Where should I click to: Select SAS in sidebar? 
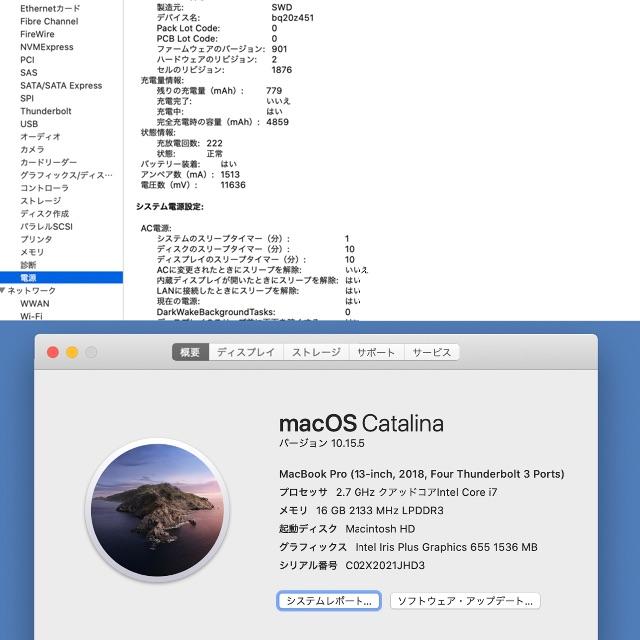coord(29,73)
